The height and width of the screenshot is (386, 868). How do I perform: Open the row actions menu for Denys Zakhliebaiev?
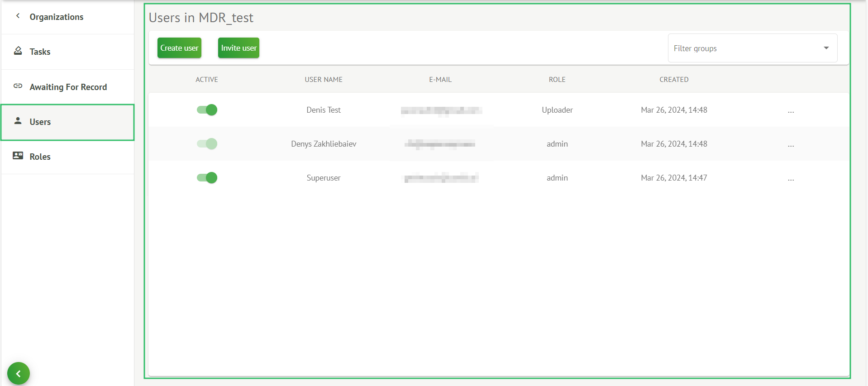[x=791, y=144]
